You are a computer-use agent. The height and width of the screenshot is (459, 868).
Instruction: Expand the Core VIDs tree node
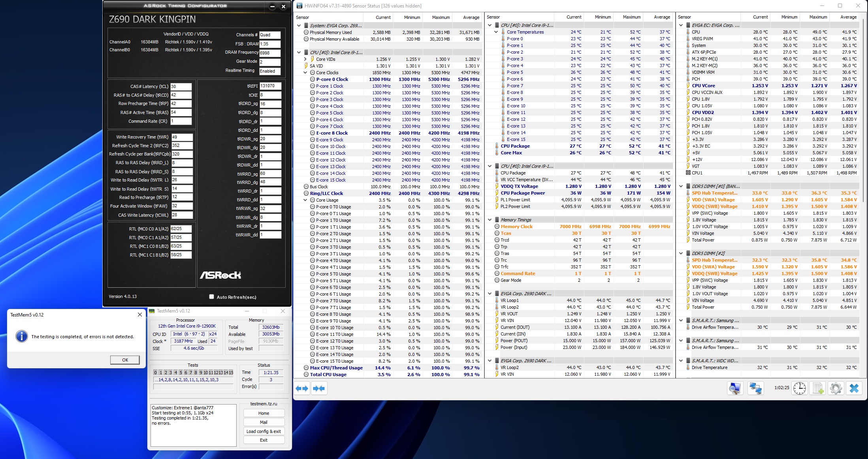pos(305,59)
